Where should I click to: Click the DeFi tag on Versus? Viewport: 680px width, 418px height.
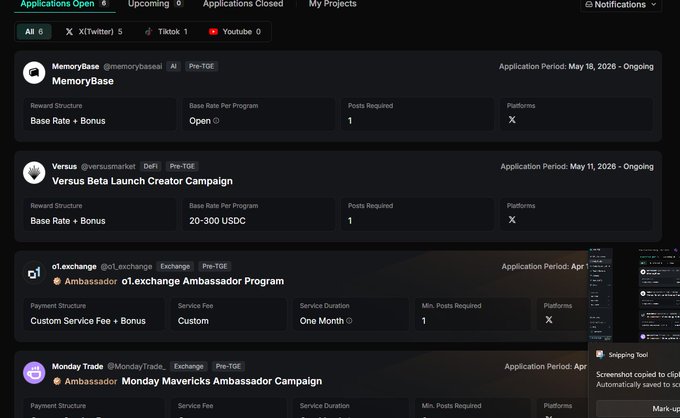[x=150, y=167]
